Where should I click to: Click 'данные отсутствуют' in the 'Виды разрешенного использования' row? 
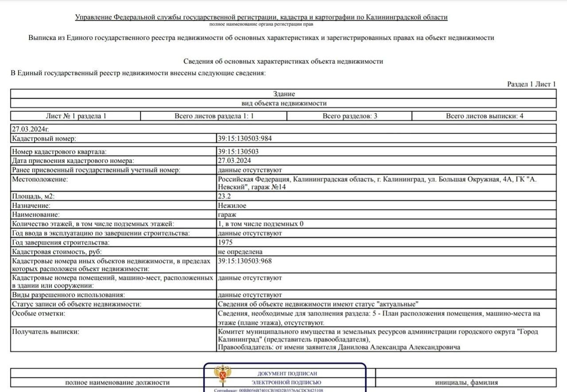pos(249,295)
